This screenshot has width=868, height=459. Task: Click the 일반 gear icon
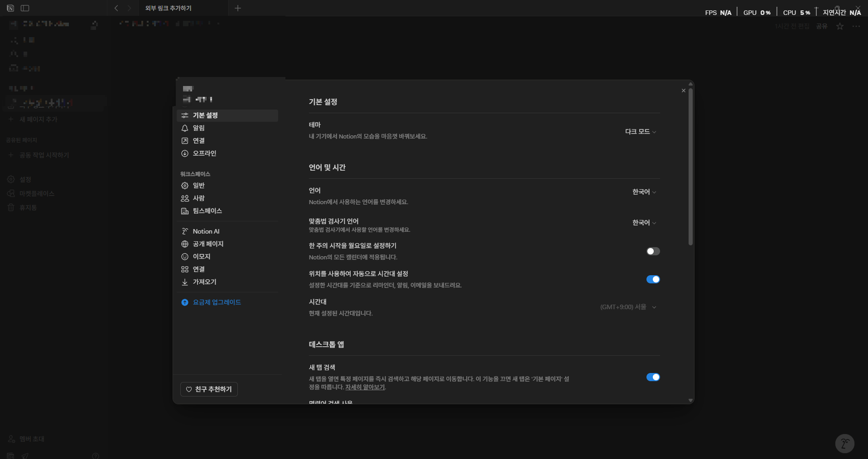point(185,186)
